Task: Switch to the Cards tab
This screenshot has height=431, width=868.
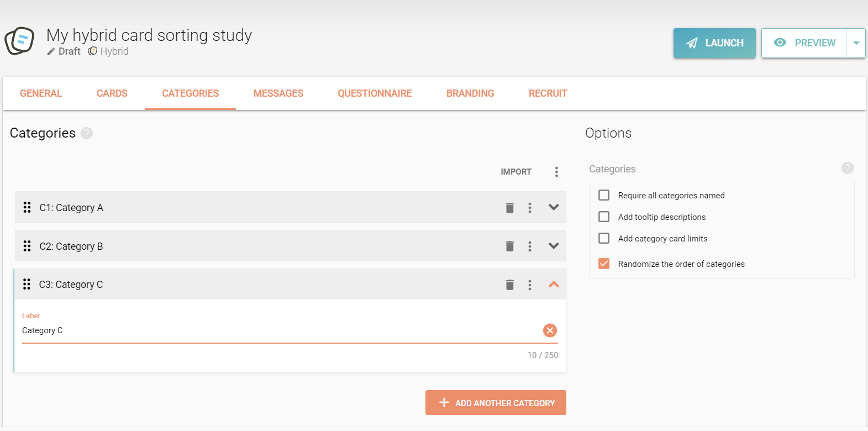Action: [x=112, y=93]
